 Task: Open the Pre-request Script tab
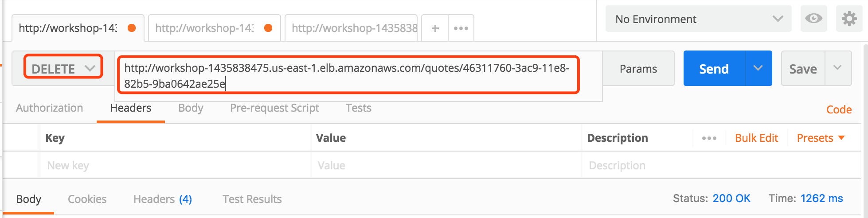[x=274, y=108]
